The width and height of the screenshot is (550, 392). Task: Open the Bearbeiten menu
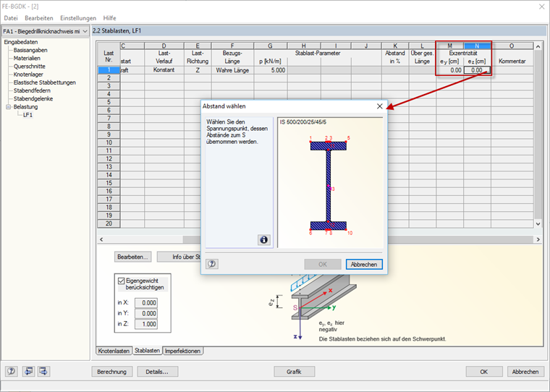tap(39, 18)
